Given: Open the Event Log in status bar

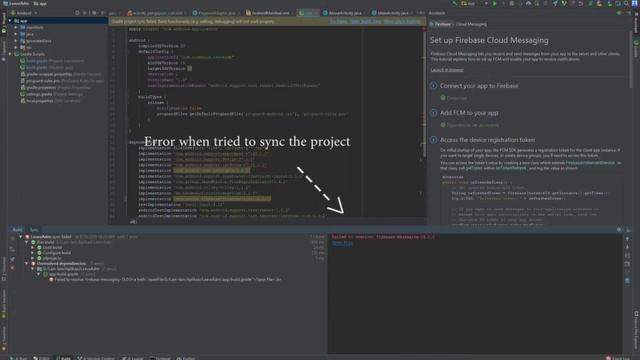Looking at the screenshot, I should point(619,358).
